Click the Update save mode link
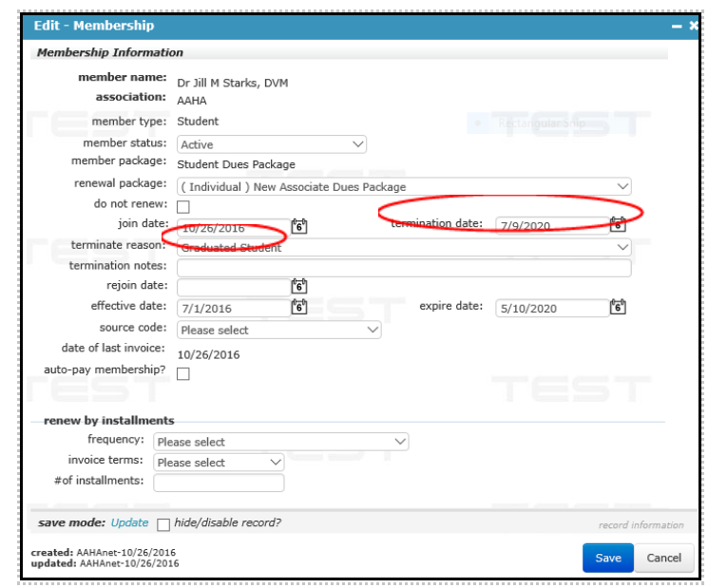708x588 pixels. coord(129,523)
